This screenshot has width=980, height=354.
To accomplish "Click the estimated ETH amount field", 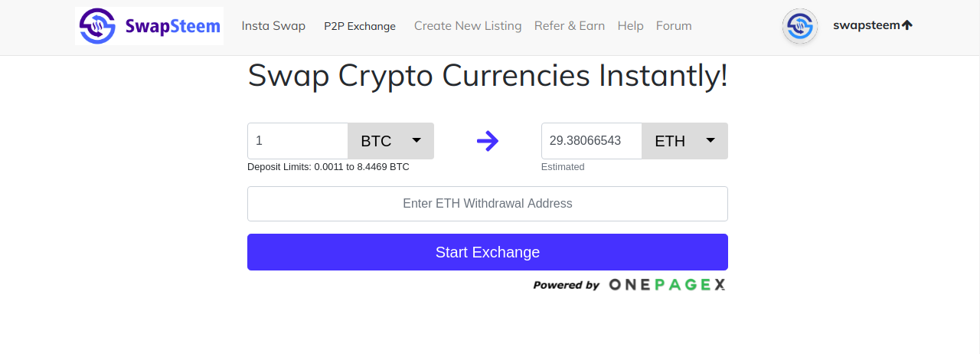I will [x=592, y=141].
